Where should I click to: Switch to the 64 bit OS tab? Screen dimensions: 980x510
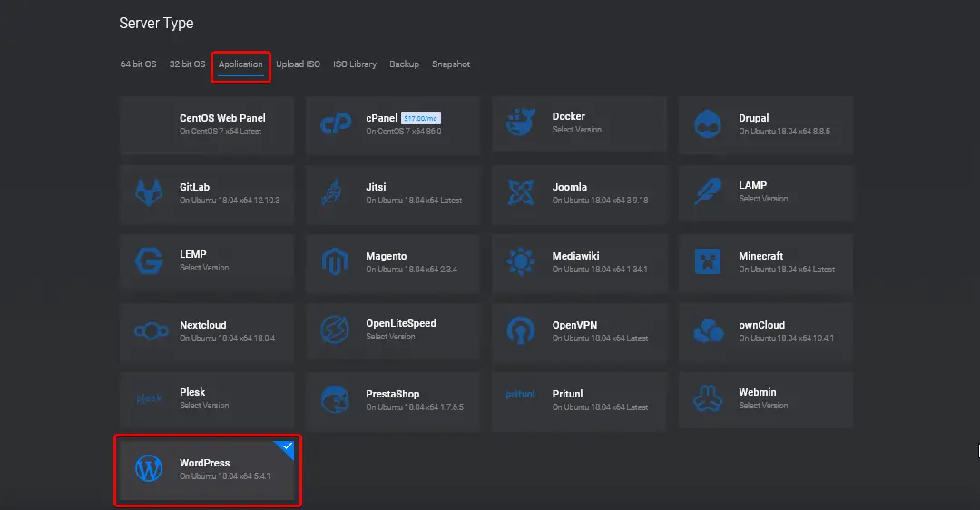[138, 64]
